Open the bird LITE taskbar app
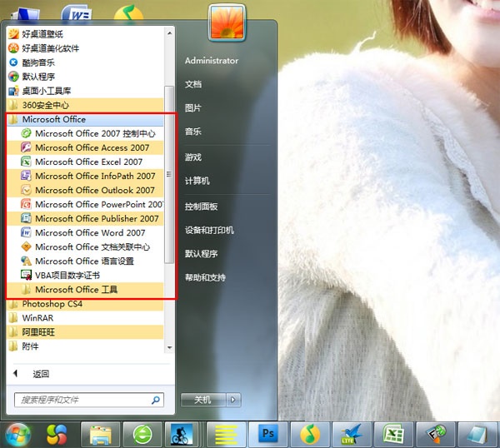The height and width of the screenshot is (448, 500). point(352,435)
